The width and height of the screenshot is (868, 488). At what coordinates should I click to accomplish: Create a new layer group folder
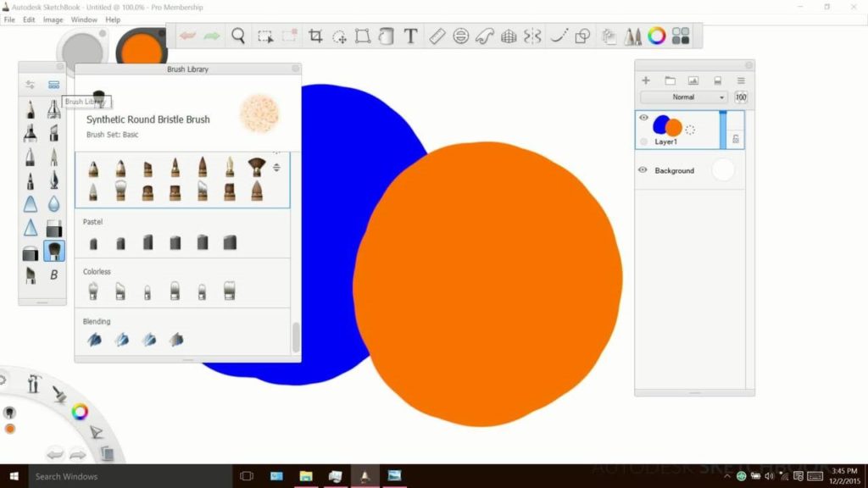click(x=670, y=80)
